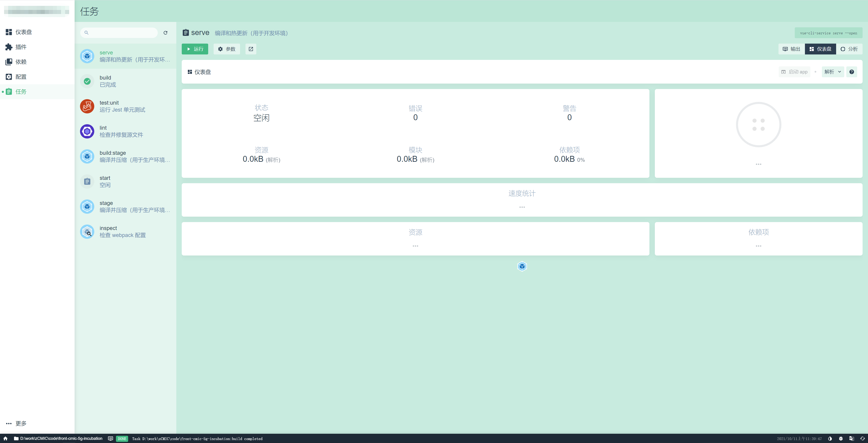Click the 资源 card heading in lower panel

pyautogui.click(x=415, y=232)
